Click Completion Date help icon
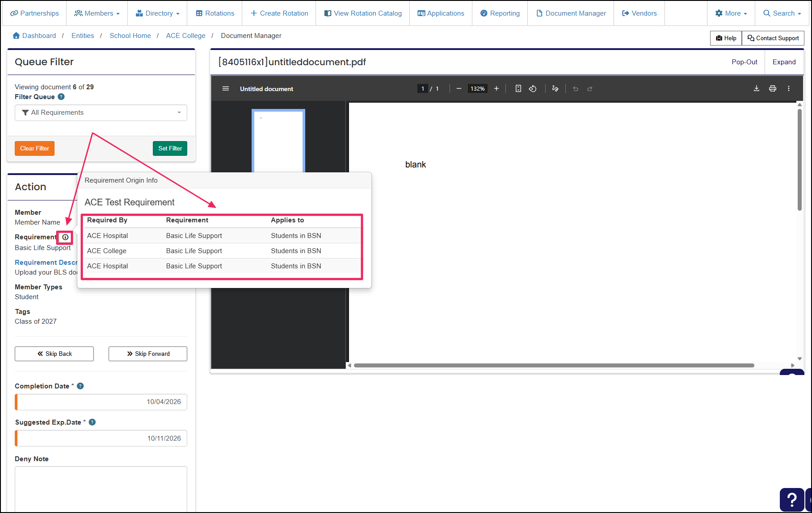This screenshot has width=812, height=513. point(80,386)
